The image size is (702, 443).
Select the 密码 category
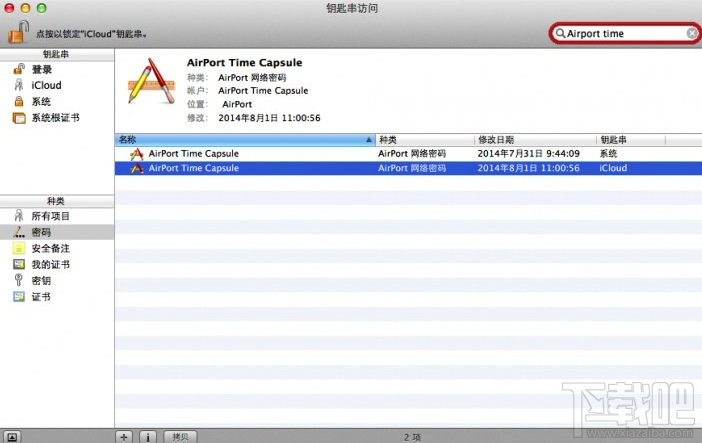coord(41,232)
